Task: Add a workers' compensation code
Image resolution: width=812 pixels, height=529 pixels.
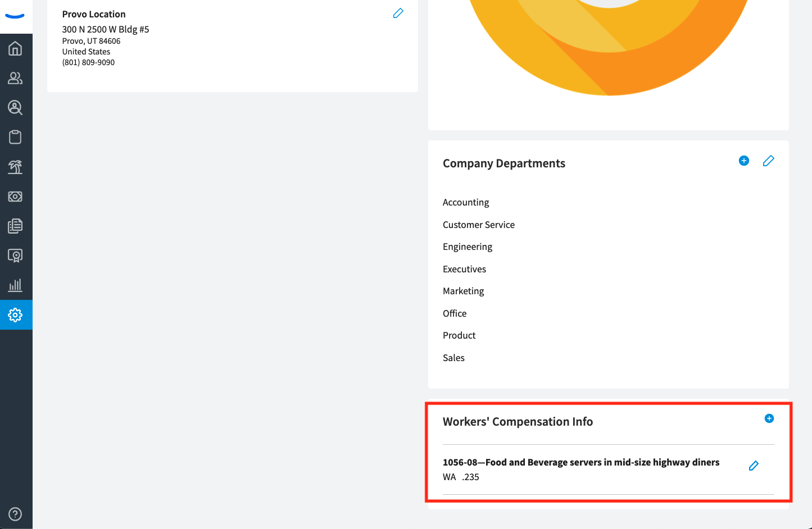Action: point(769,418)
